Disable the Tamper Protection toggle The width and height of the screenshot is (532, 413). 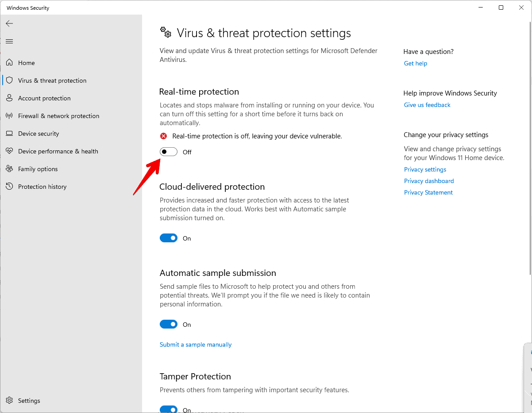point(168,409)
